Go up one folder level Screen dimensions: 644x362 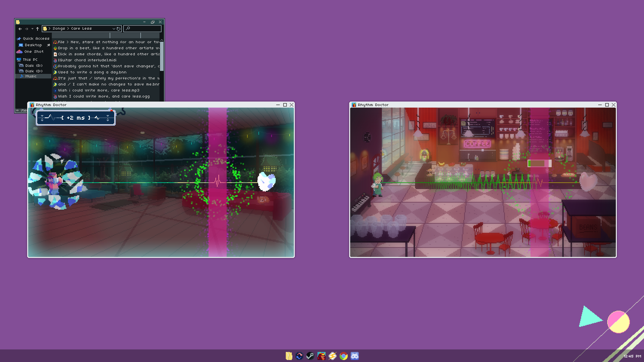(37, 29)
